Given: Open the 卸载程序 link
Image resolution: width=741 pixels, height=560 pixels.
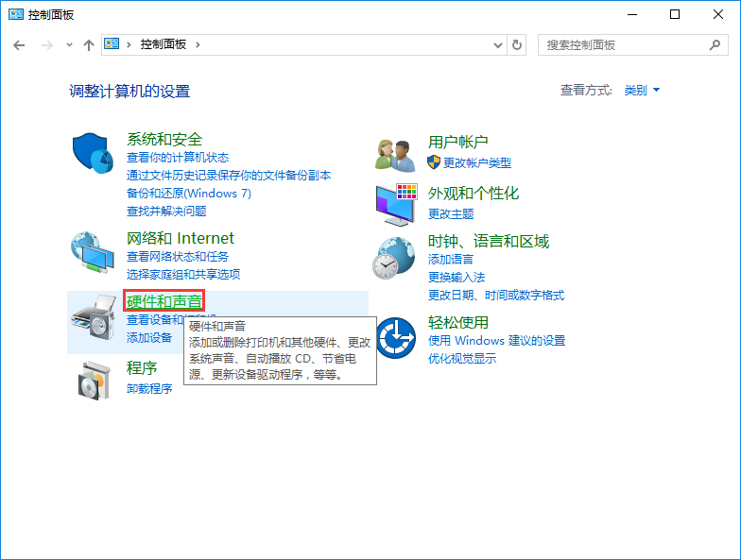Looking at the screenshot, I should point(149,388).
